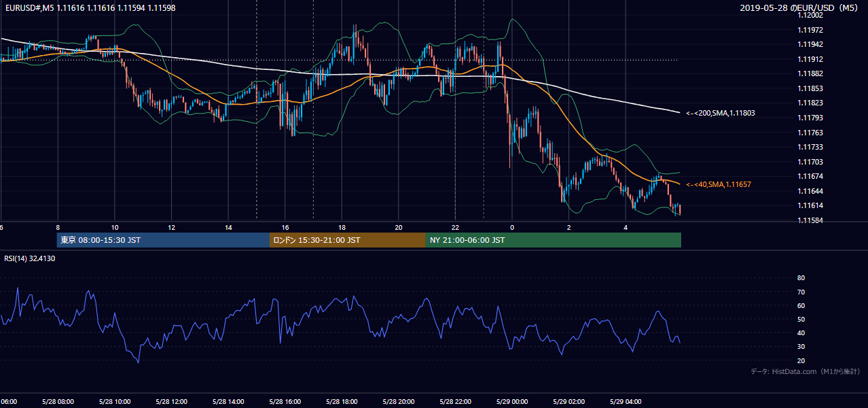Click the 5/28 20:00 date label

pyautogui.click(x=397, y=402)
